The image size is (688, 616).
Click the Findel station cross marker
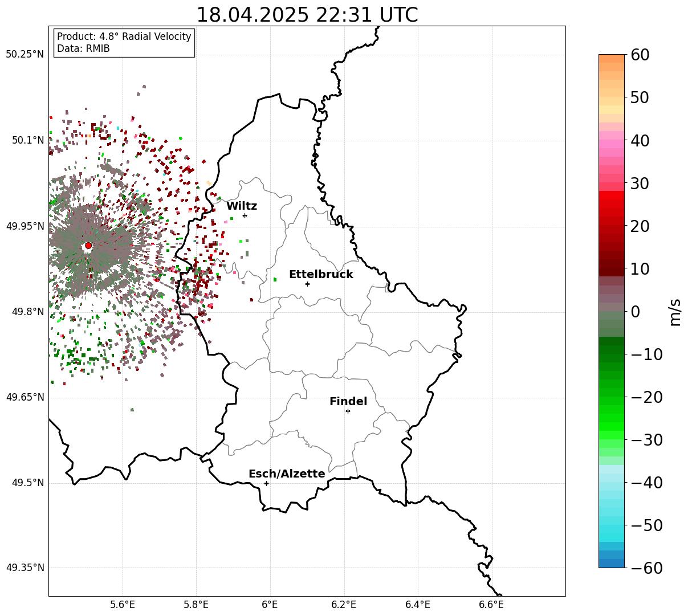click(348, 411)
